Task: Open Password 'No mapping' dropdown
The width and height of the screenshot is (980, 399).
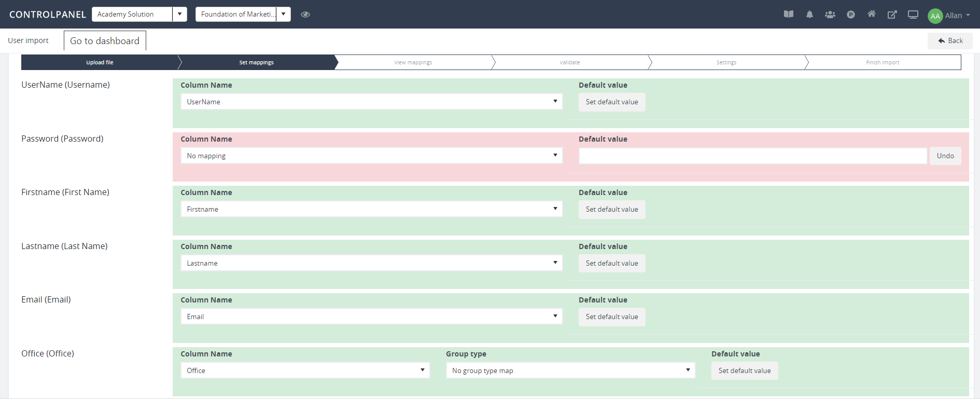Action: 371,156
